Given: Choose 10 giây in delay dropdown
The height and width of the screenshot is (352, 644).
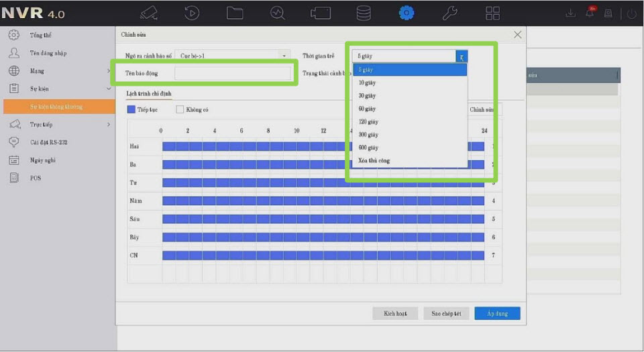Looking at the screenshot, I should click(x=367, y=82).
